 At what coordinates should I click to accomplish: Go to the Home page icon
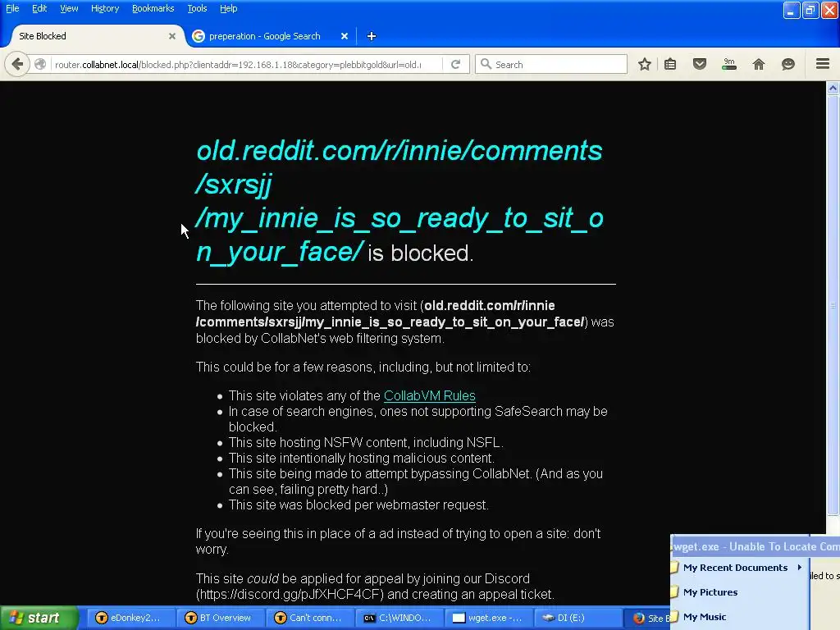(759, 64)
